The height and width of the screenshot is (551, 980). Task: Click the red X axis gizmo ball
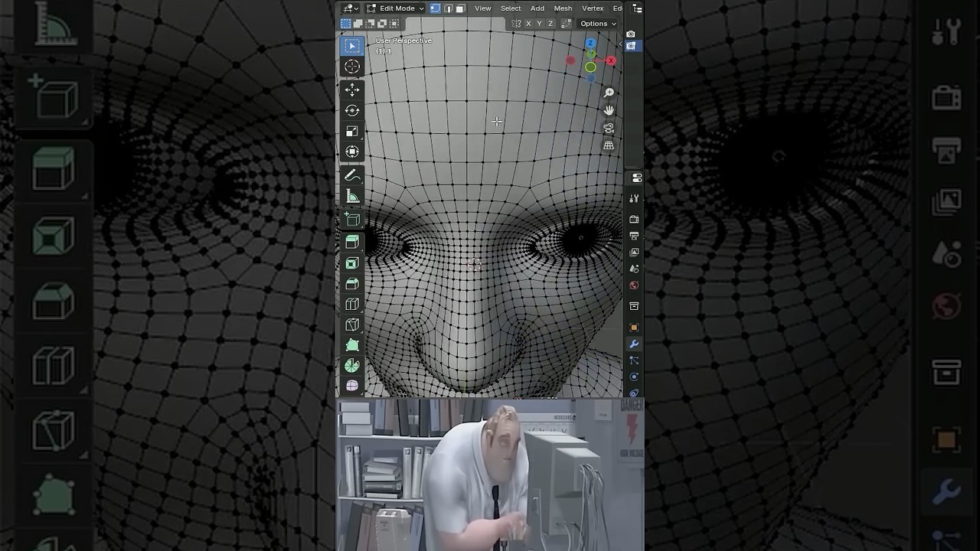[610, 60]
